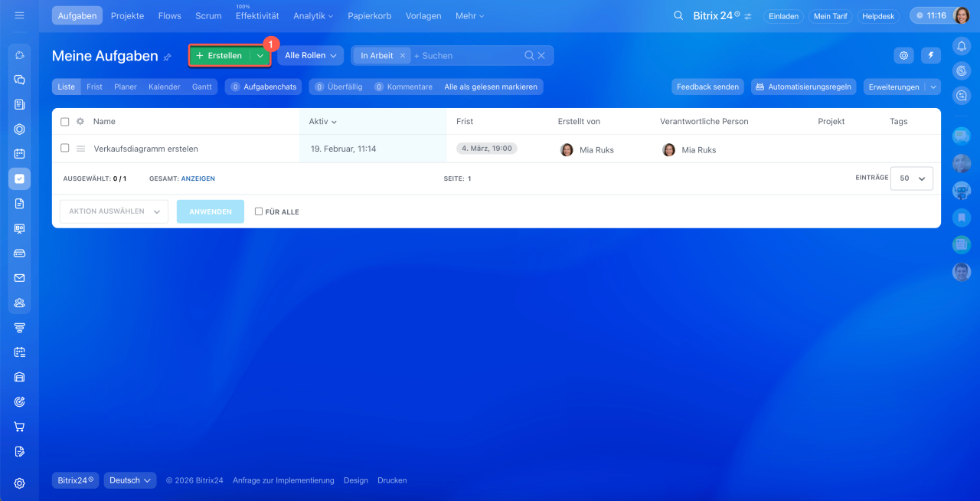The height and width of the screenshot is (501, 980).
Task: Open the task list settings gear button
Action: point(904,55)
